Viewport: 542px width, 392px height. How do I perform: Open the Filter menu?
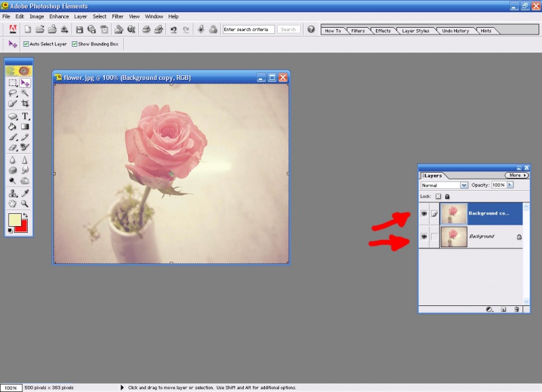point(117,16)
